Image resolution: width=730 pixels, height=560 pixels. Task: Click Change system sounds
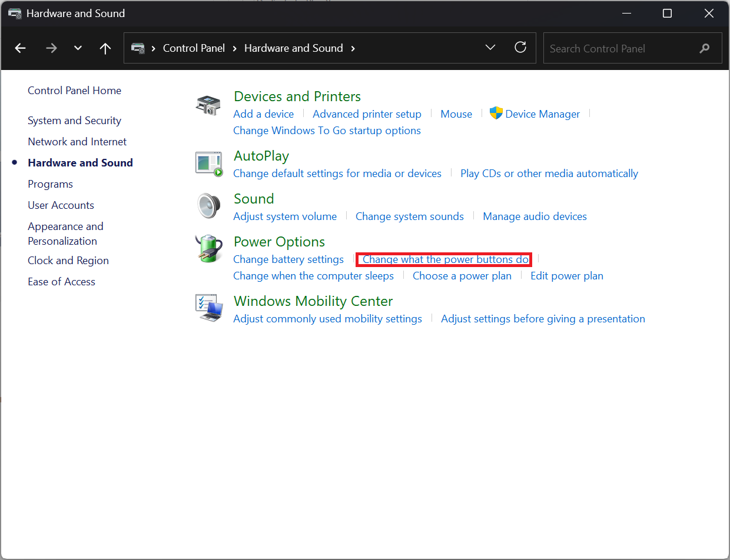(410, 216)
